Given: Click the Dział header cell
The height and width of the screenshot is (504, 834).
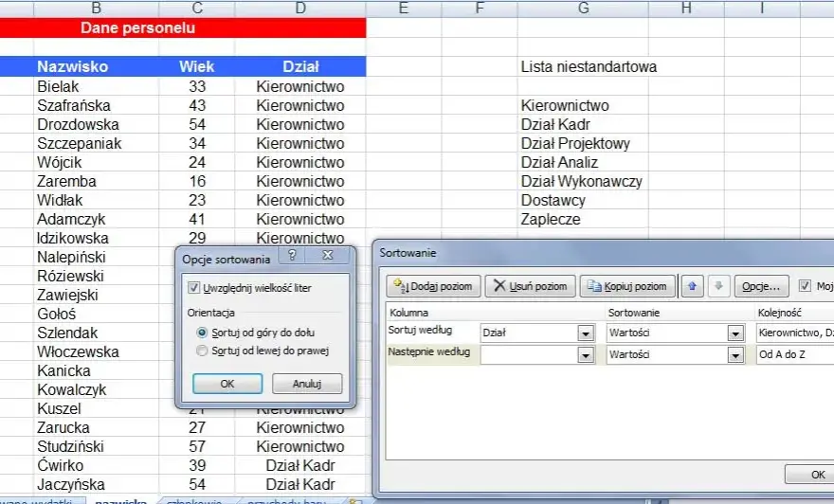Looking at the screenshot, I should click(300, 66).
